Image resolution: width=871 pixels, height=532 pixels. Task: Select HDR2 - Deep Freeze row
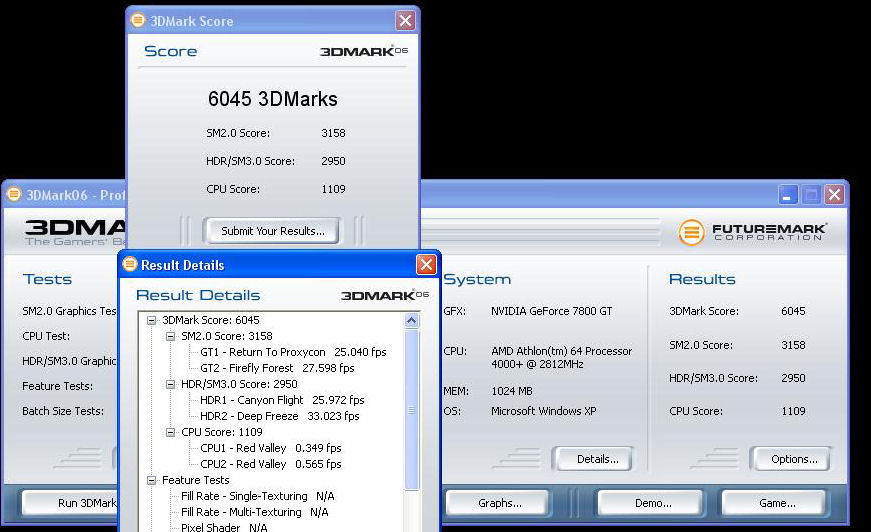click(x=279, y=416)
